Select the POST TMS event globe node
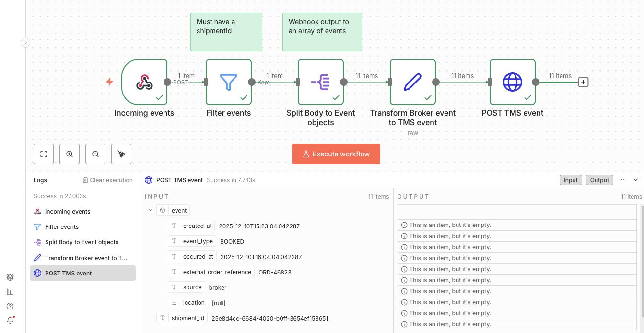 click(x=512, y=82)
